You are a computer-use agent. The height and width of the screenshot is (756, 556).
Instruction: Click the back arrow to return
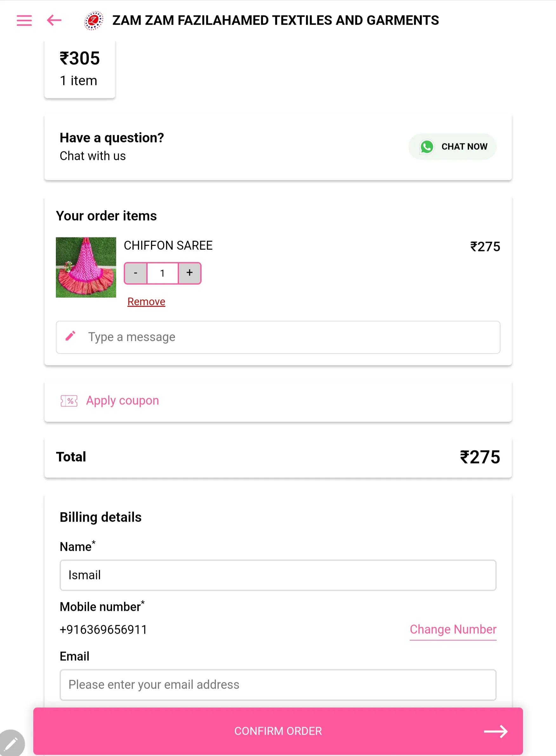pyautogui.click(x=54, y=21)
